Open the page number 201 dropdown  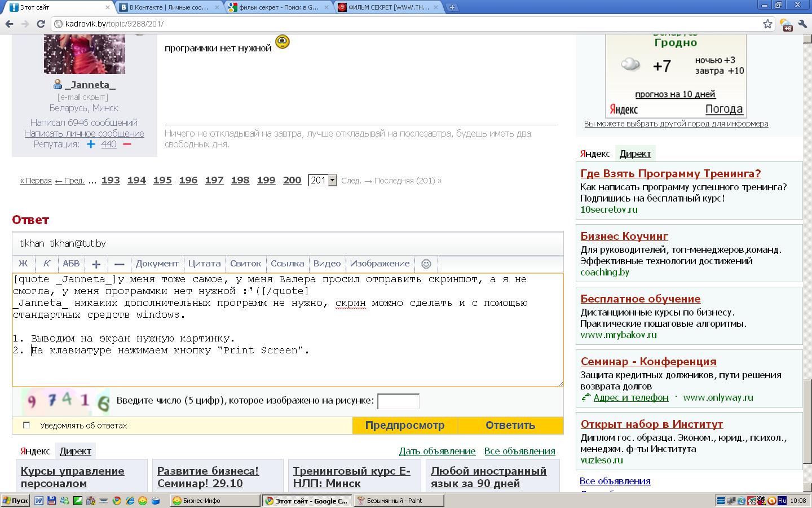(x=323, y=180)
